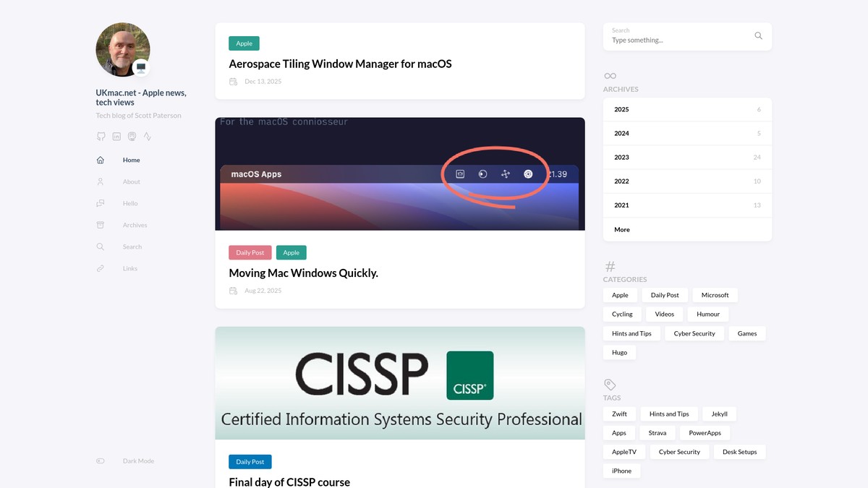Open Search in the sidebar menu
This screenshot has height=488, width=868.
coord(132,247)
